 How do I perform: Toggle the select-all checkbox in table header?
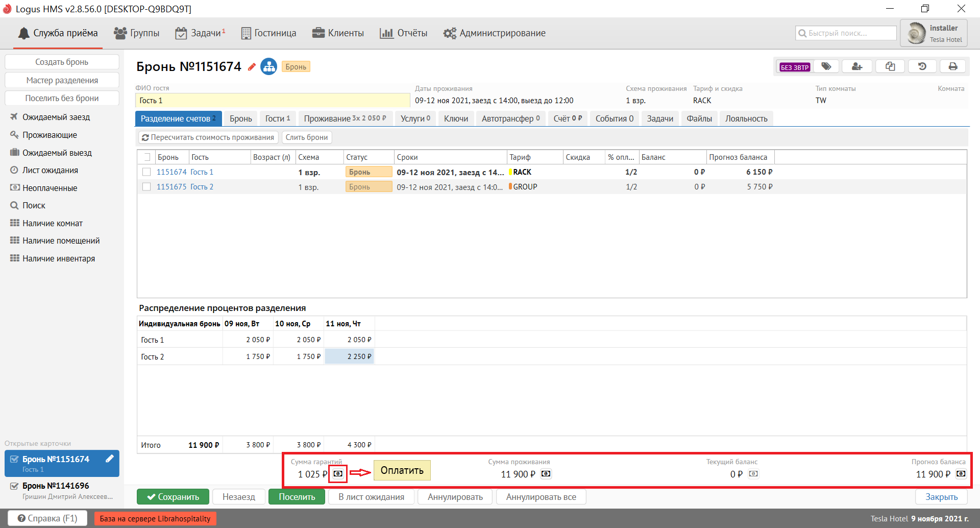pyautogui.click(x=146, y=157)
